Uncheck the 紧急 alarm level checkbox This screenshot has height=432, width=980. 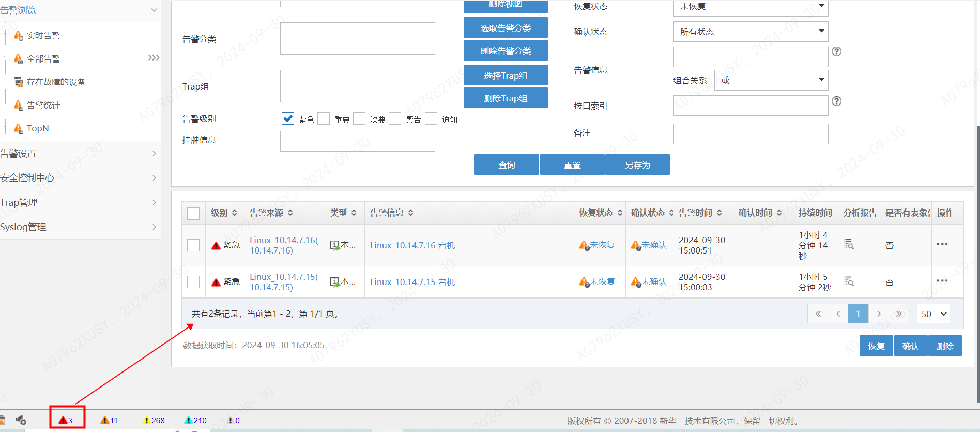[x=288, y=118]
